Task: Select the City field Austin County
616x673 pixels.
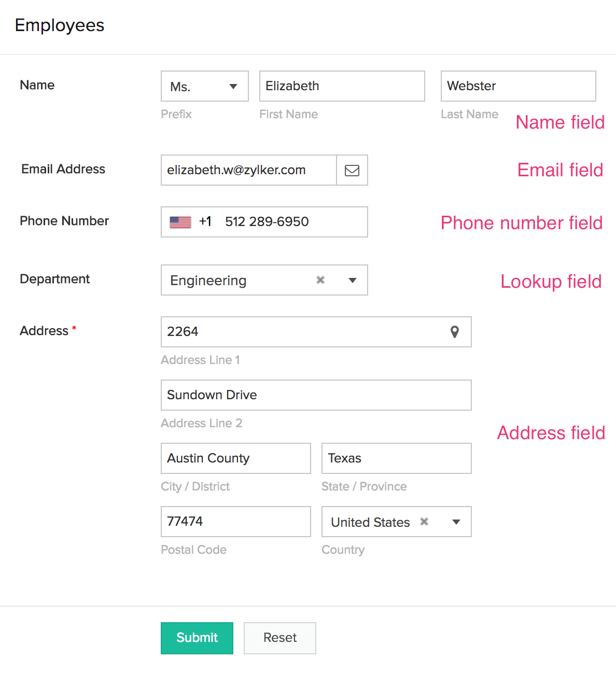Action: [x=236, y=458]
